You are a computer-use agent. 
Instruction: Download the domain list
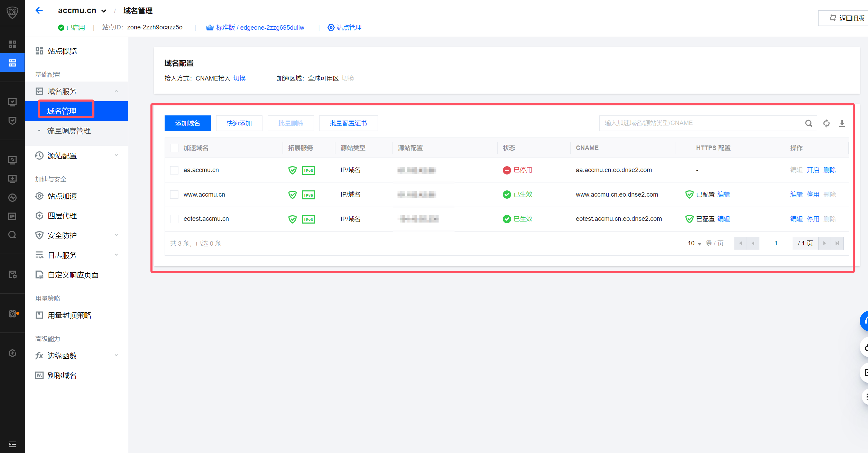(842, 123)
